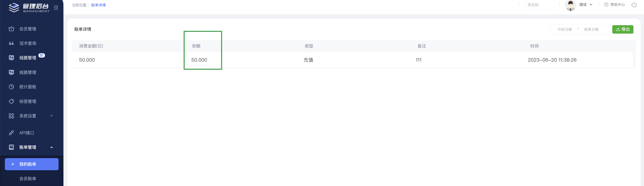Open 统计面板 pie chart icon
This screenshot has width=644, height=186.
pyautogui.click(x=11, y=87)
